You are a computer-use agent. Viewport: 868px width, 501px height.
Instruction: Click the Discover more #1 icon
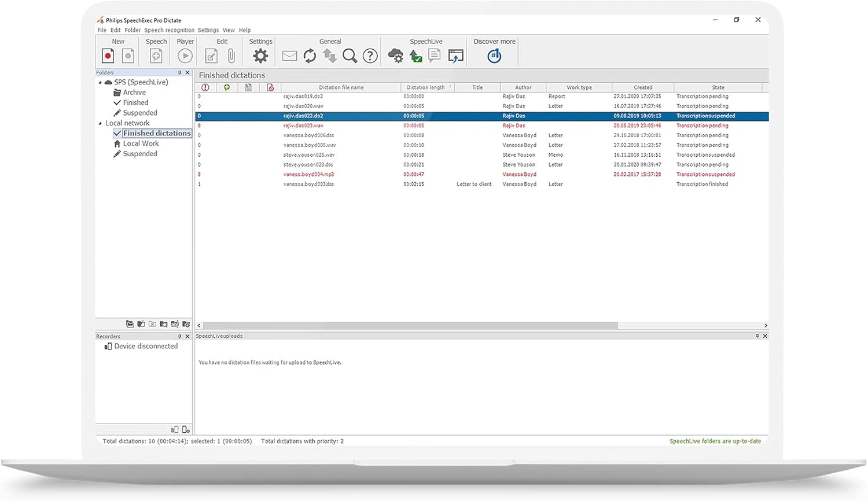point(494,56)
